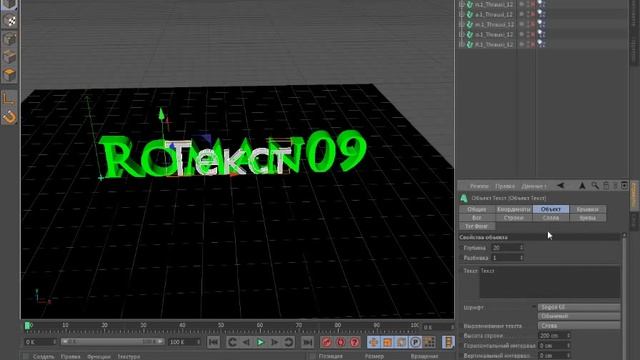Select the checkerboard Texture mode icon
This screenshot has width=640, height=360.
pos(10,20)
